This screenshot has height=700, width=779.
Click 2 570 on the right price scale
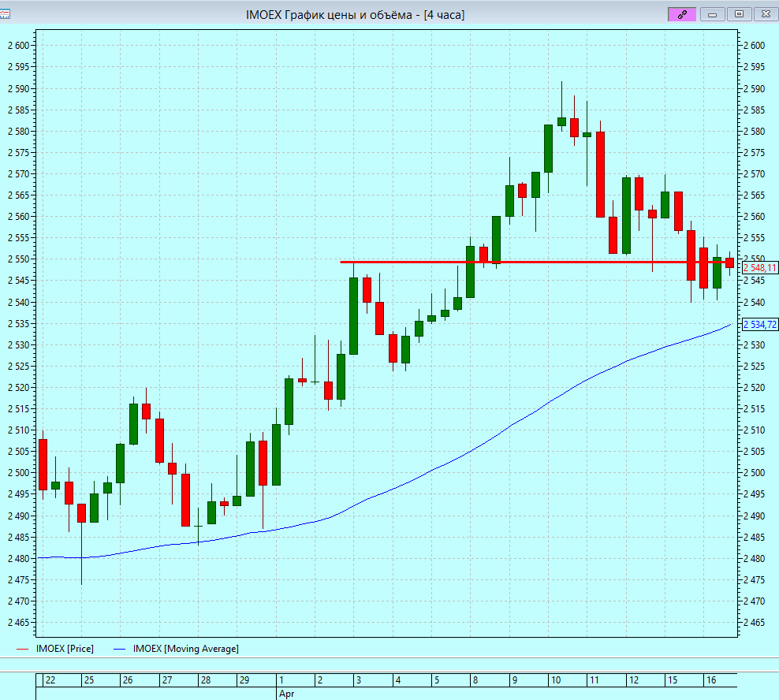click(754, 174)
